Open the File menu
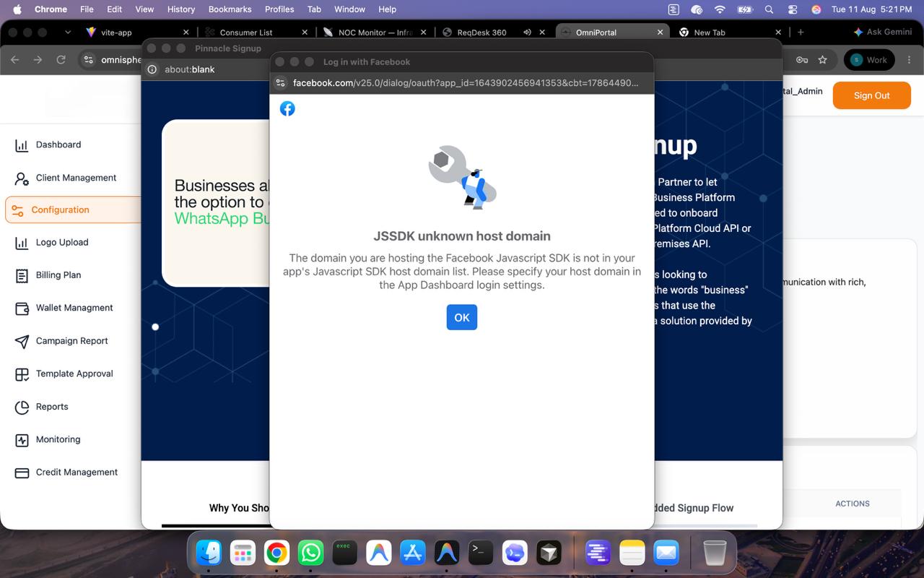 point(87,9)
